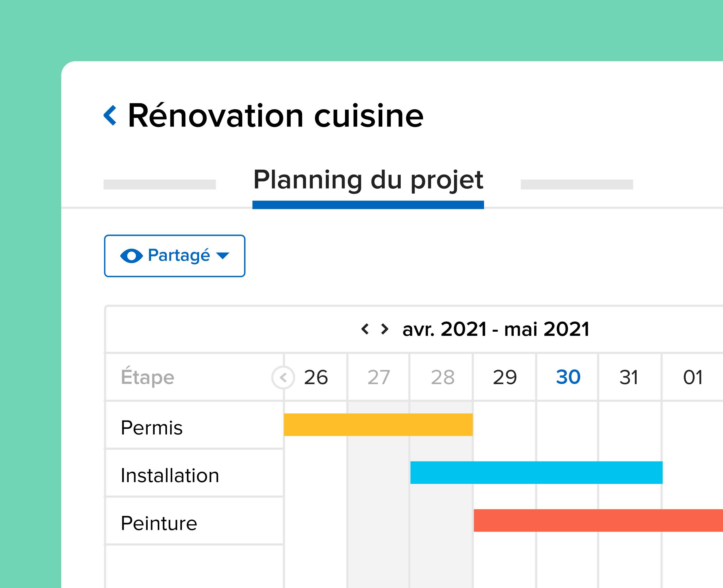Collapse the Étape column with circled arrow
This screenshot has width=723, height=588.
click(283, 377)
